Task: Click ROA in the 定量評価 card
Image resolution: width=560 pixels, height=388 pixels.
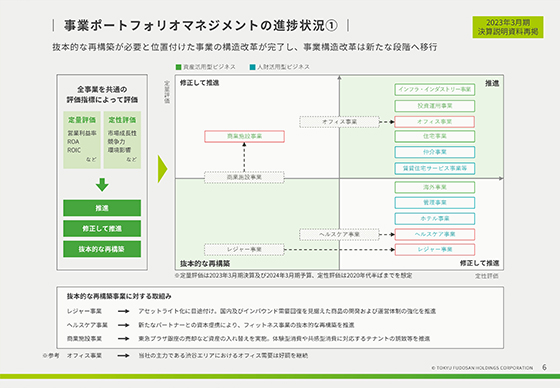Action: 73,142
